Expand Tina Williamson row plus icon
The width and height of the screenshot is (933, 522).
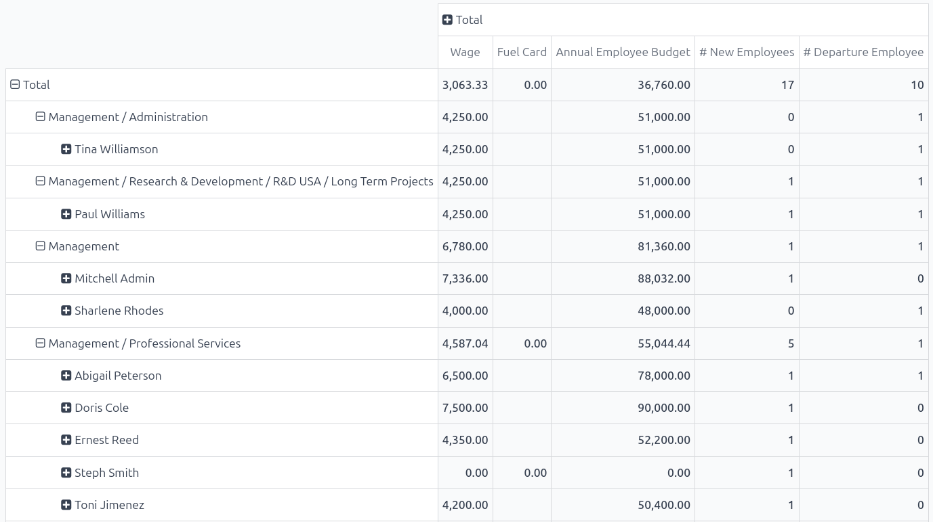point(66,150)
